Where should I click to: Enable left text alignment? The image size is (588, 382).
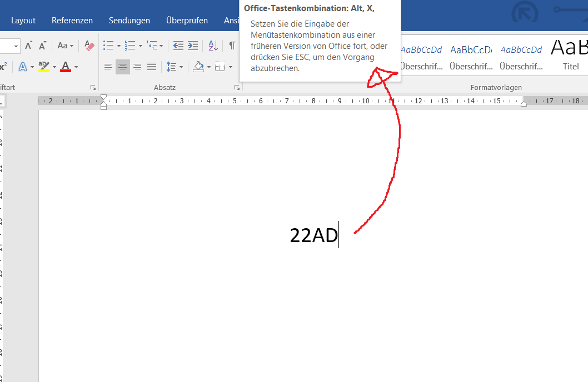pyautogui.click(x=108, y=67)
